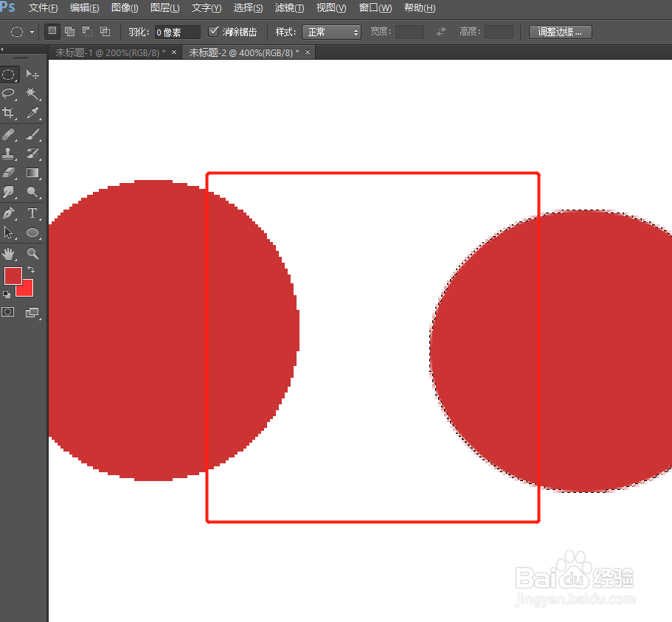This screenshot has width=672, height=622.
Task: Choose Add to Selection mode
Action: point(69,31)
